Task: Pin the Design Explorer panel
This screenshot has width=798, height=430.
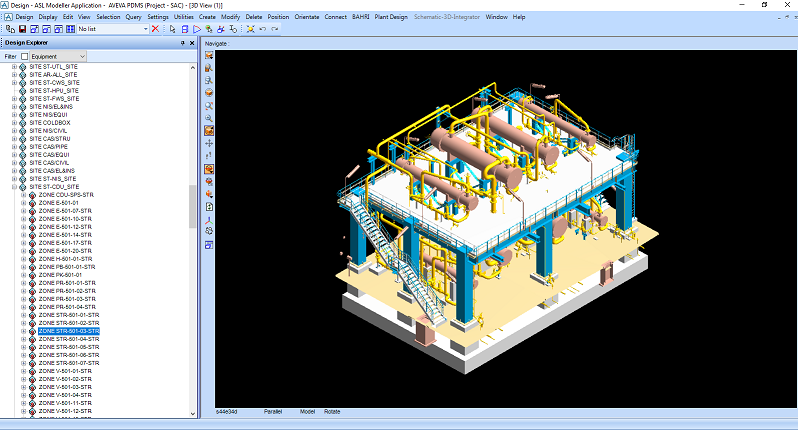Action: point(183,43)
